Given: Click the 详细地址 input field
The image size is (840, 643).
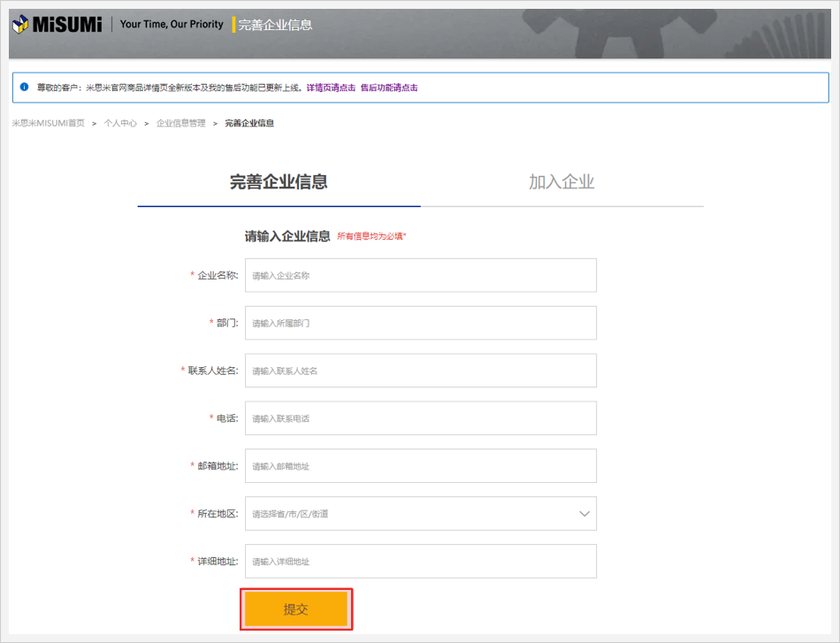Looking at the screenshot, I should point(420,562).
